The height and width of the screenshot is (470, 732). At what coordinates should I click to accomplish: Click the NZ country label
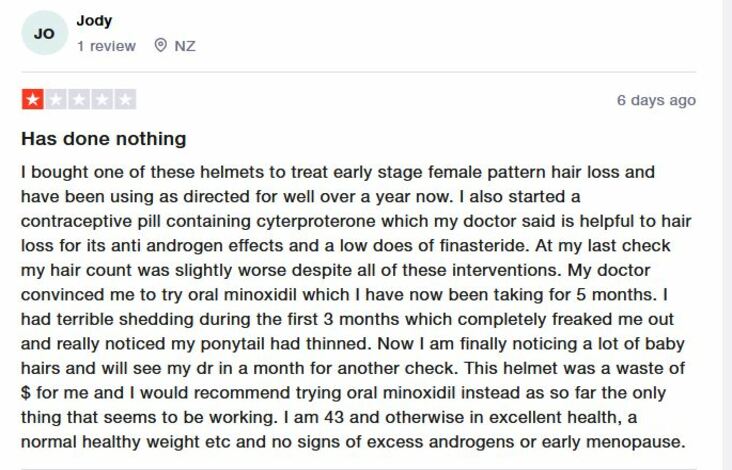point(185,46)
